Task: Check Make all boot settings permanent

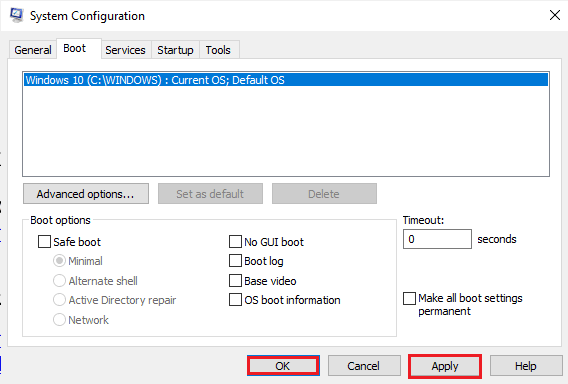Action: click(409, 299)
